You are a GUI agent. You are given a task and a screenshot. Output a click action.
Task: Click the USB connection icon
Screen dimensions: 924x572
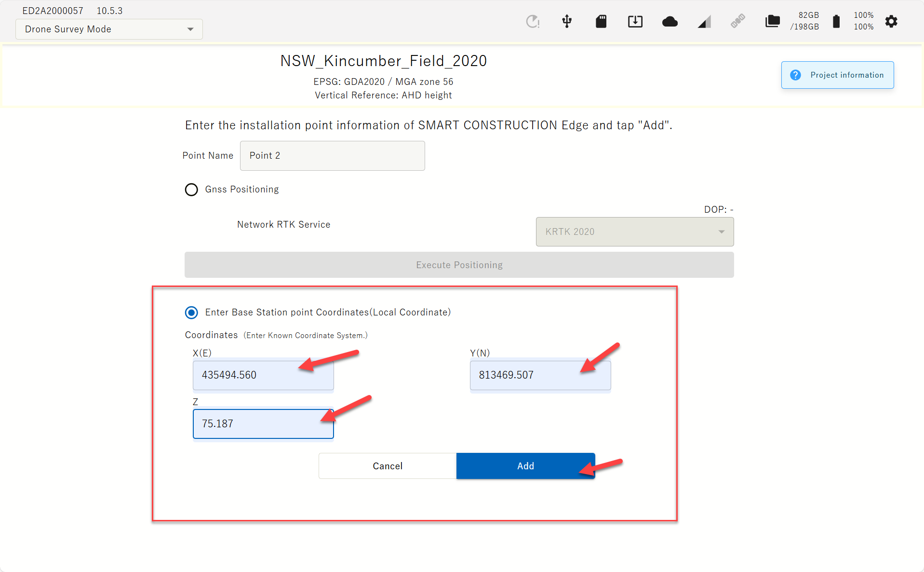[567, 21]
